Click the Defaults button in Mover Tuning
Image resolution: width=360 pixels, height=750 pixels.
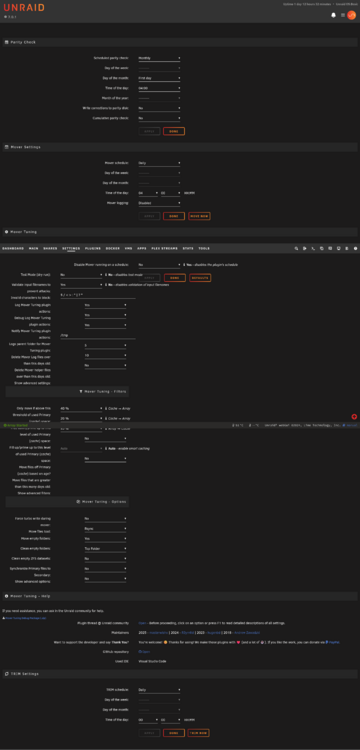coord(200,277)
